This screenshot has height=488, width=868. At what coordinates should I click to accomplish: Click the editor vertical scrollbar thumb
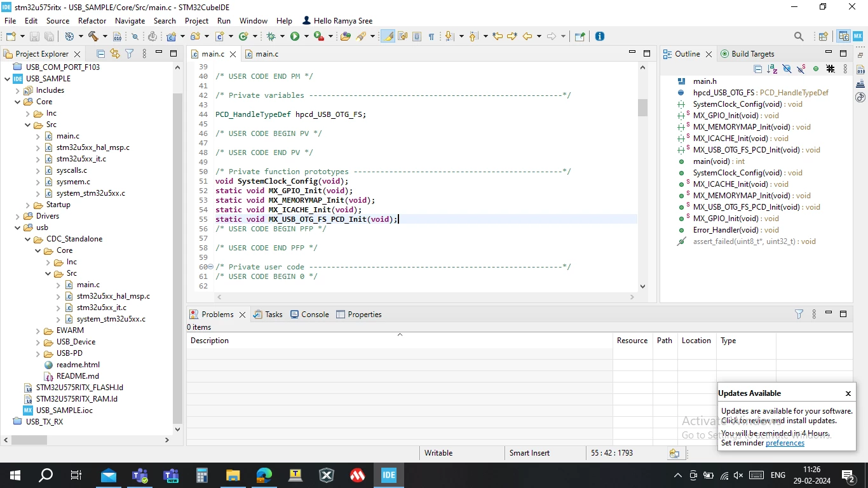[x=642, y=107]
